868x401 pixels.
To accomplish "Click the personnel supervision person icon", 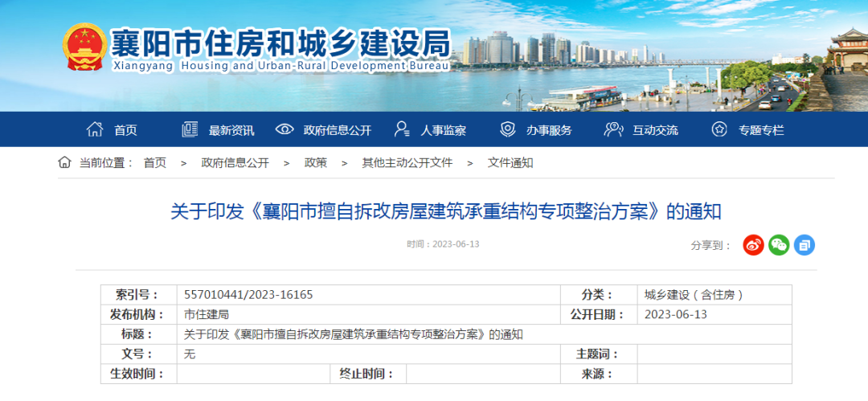I will pyautogui.click(x=402, y=129).
